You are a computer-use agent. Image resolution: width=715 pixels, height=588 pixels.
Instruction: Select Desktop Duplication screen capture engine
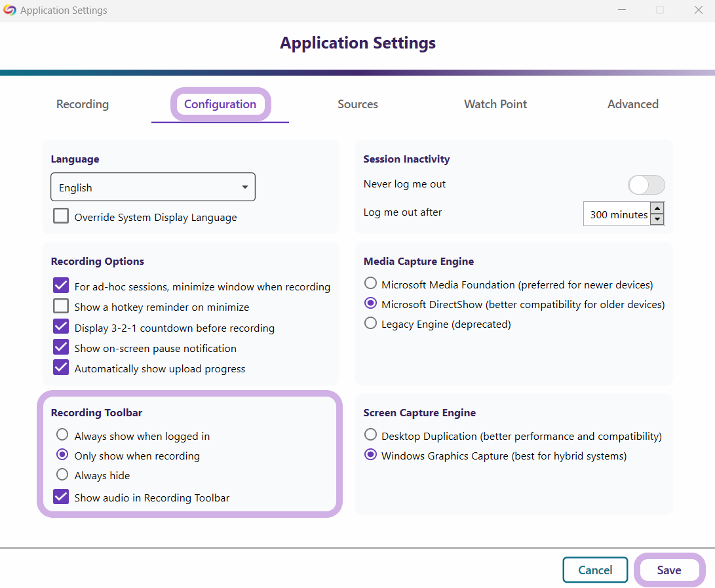point(371,435)
